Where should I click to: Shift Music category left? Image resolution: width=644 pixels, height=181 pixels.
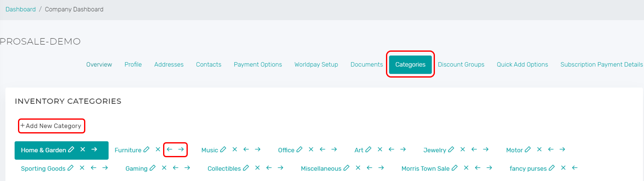(x=246, y=149)
